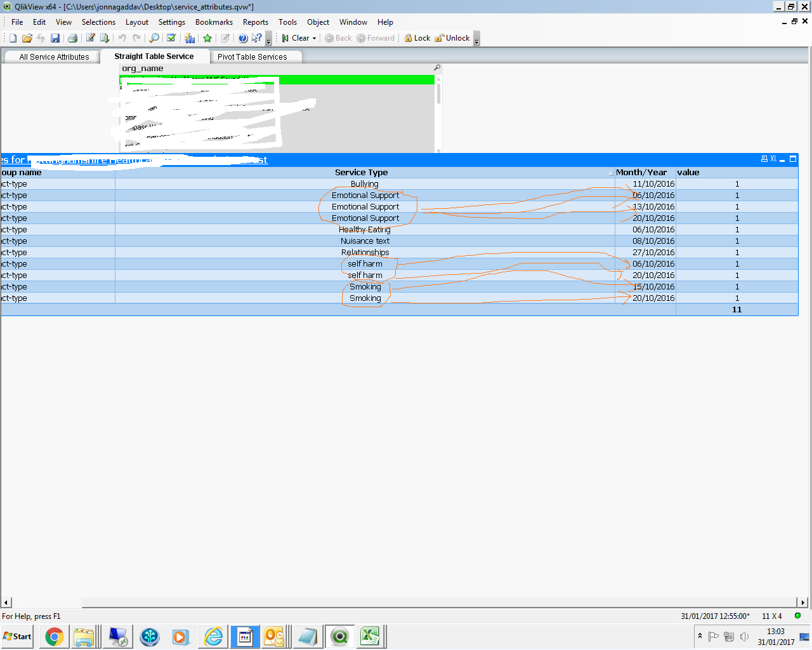Expand the design toolbar options handle

[268, 39]
